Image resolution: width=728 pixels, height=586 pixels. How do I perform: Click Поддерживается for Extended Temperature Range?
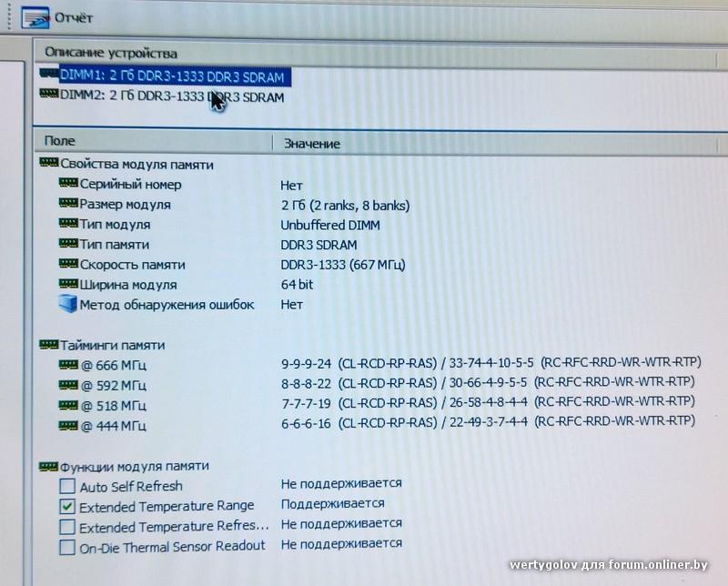(333, 503)
